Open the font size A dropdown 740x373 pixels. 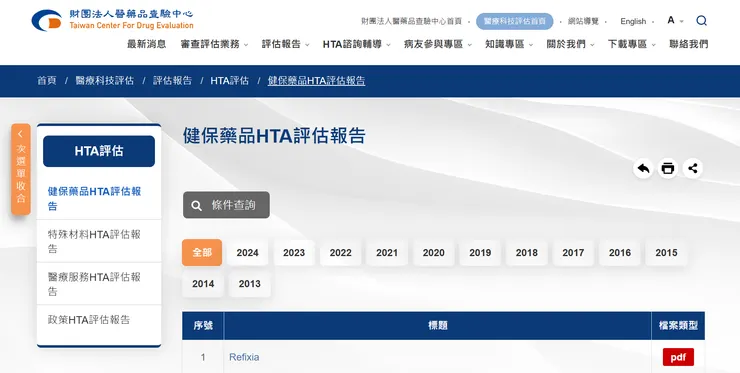pyautogui.click(x=675, y=20)
